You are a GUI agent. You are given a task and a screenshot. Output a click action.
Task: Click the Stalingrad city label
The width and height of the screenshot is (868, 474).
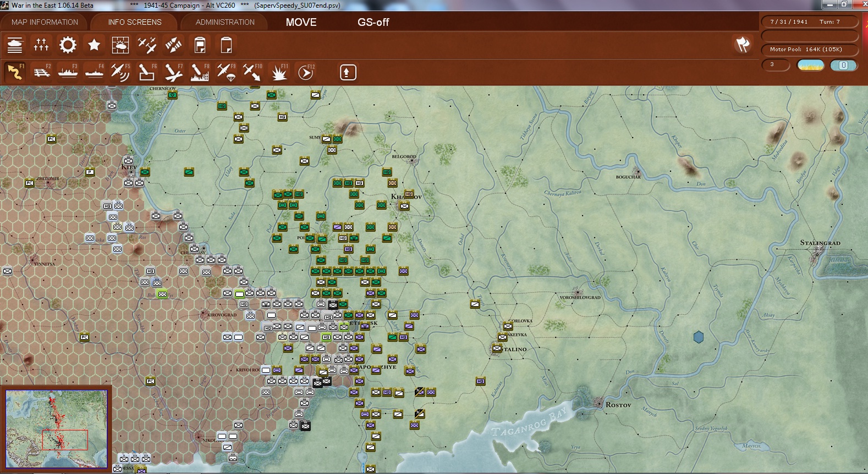(x=820, y=243)
